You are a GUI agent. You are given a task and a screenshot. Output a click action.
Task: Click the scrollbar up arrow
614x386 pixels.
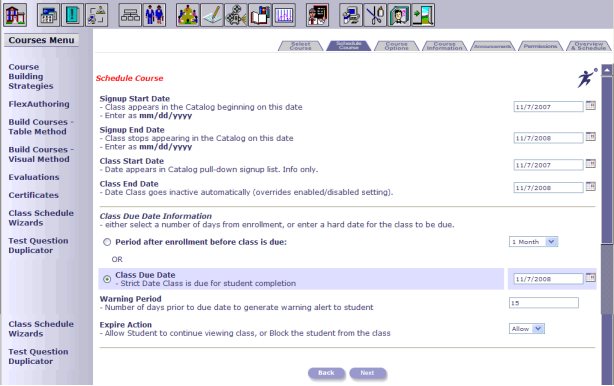pyautogui.click(x=607, y=70)
